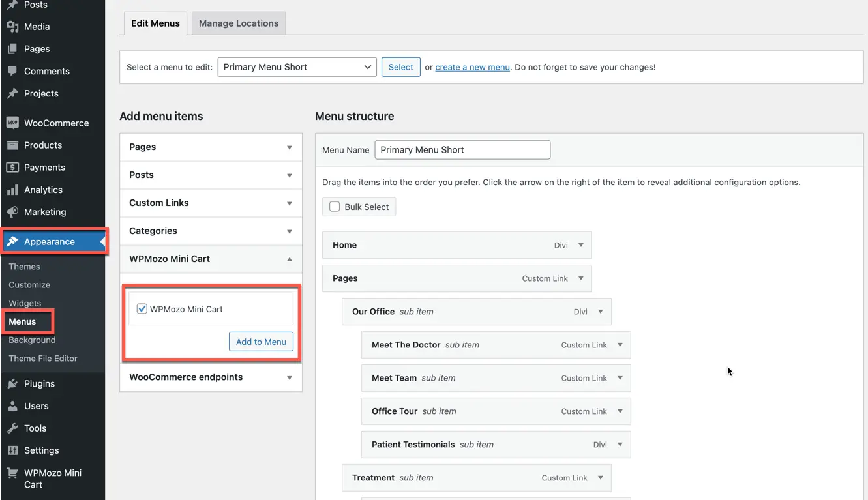Click the Analytics bar chart icon
868x500 pixels.
pos(12,190)
